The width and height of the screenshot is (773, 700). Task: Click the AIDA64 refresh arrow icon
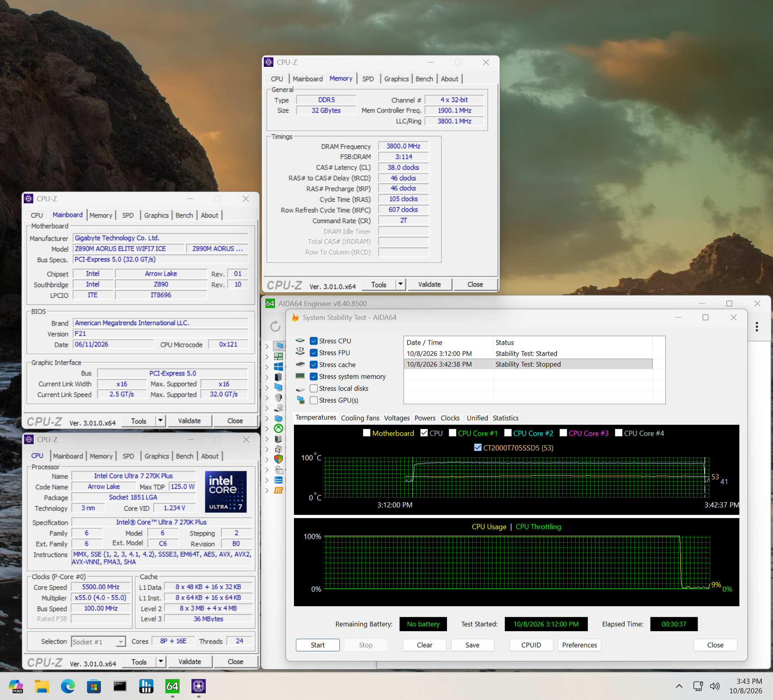point(275,326)
